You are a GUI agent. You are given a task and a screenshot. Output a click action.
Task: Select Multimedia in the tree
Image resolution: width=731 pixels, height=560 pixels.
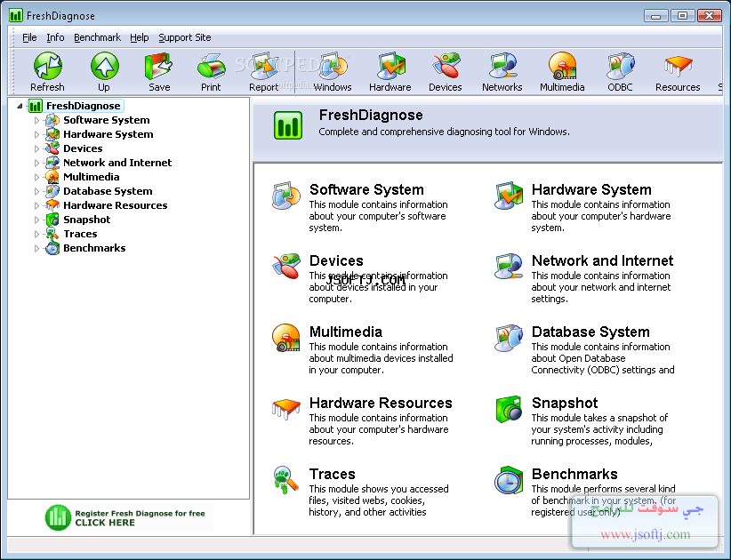click(91, 177)
